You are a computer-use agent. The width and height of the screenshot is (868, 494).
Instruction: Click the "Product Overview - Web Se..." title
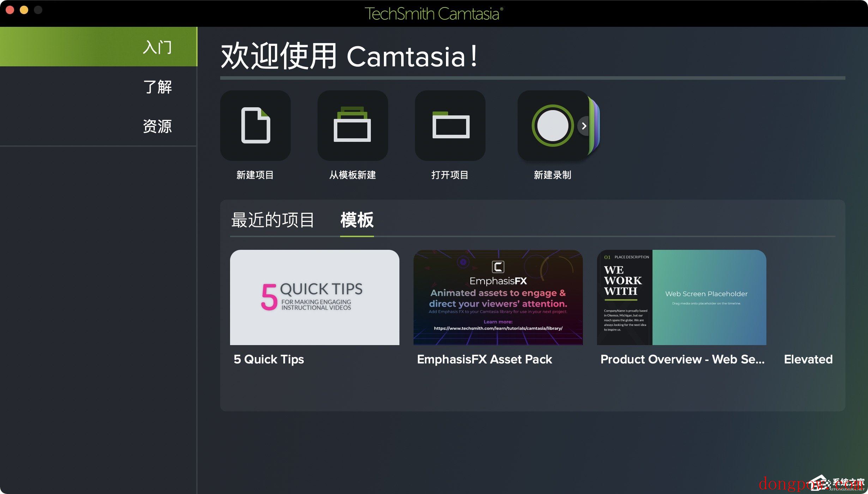[x=682, y=359]
